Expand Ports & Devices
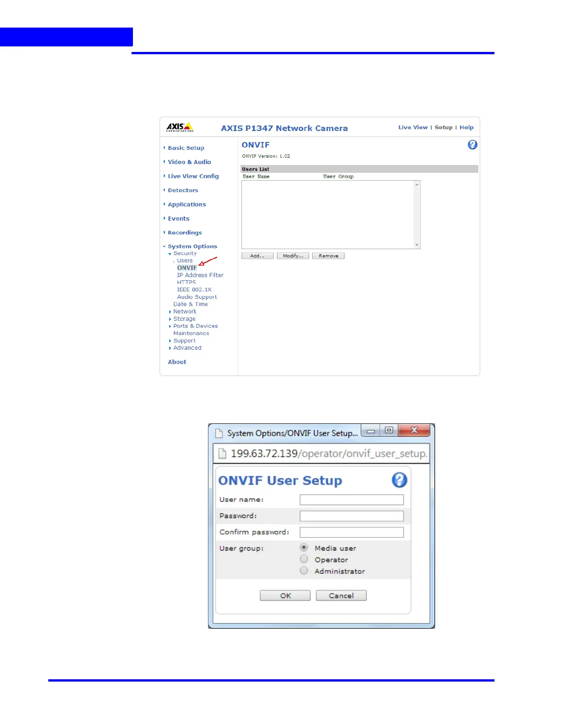This screenshot has height=728, width=563. pos(195,326)
